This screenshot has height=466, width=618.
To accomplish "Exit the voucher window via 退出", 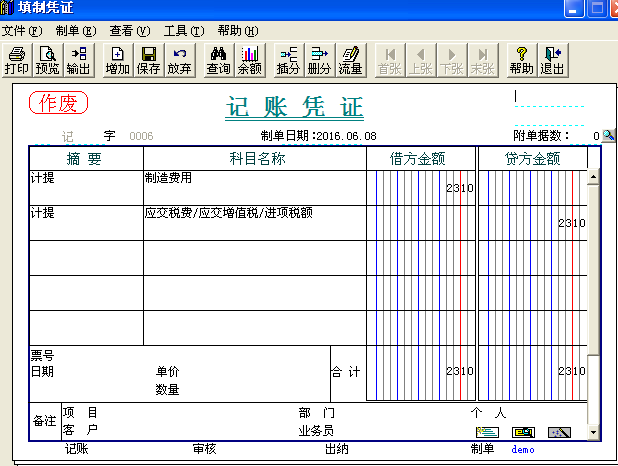I will [552, 60].
